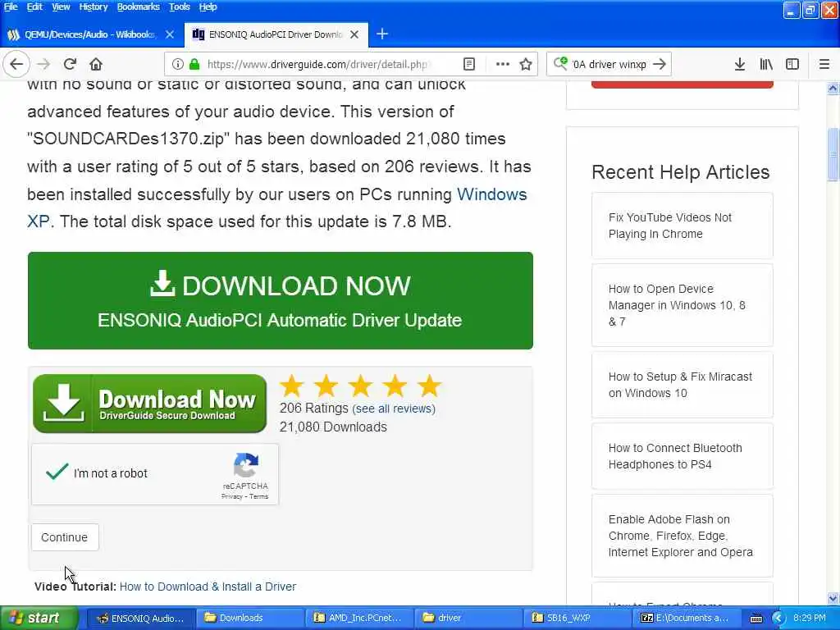The width and height of the screenshot is (840, 630).
Task: Open the hamburger application menu
Action: click(824, 64)
